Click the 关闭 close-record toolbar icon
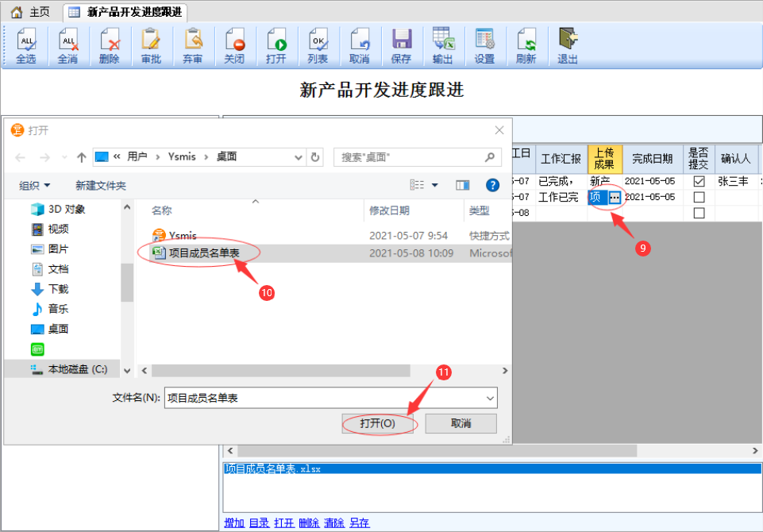 click(x=234, y=46)
